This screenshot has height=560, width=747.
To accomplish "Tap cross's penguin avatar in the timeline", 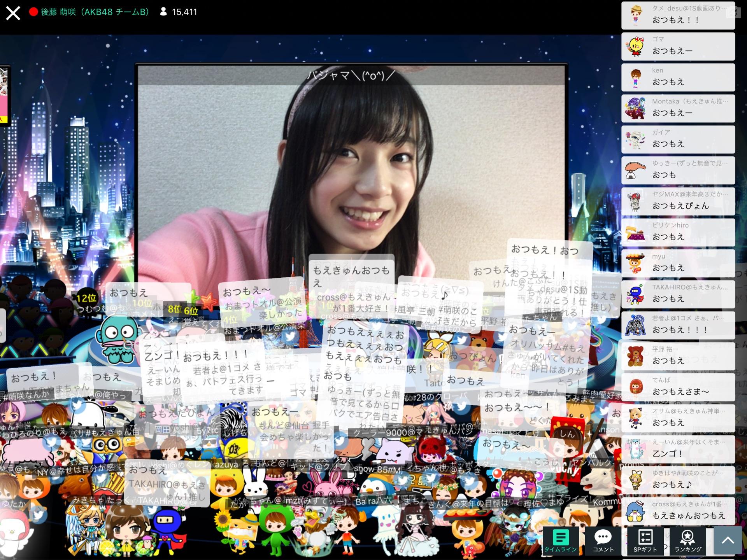I will coord(635,511).
